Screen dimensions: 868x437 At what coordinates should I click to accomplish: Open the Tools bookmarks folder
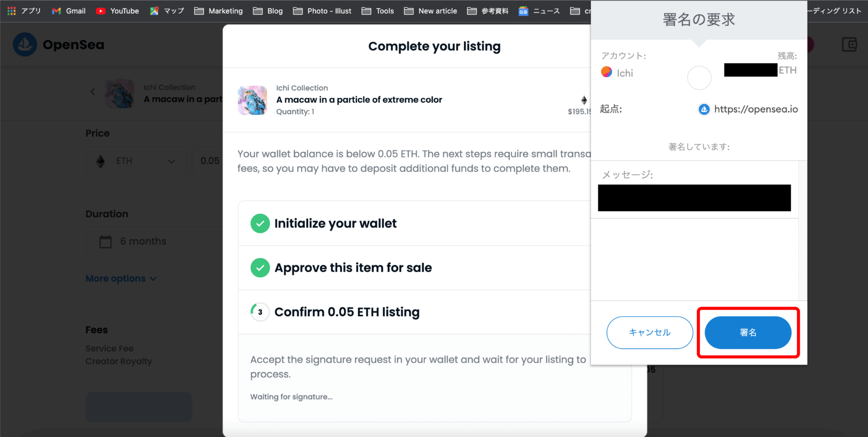click(x=378, y=11)
